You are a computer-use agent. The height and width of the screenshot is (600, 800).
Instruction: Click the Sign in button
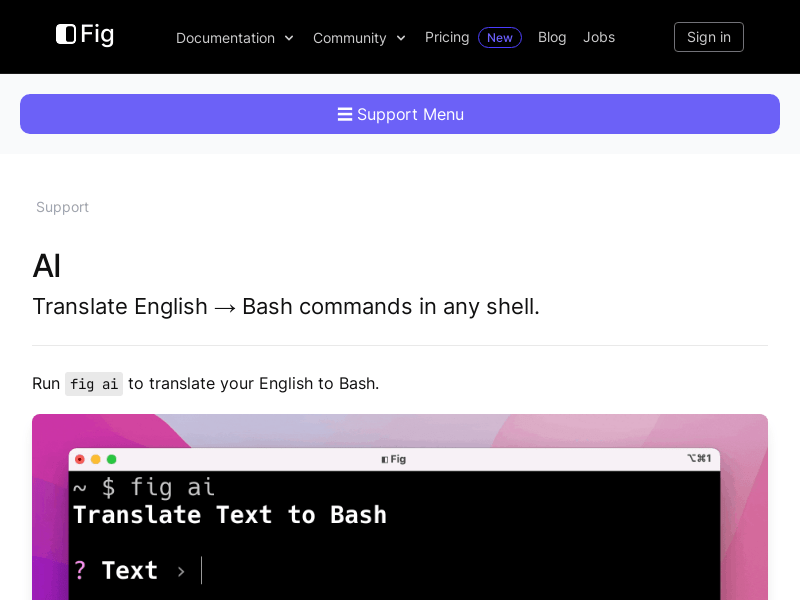click(709, 37)
